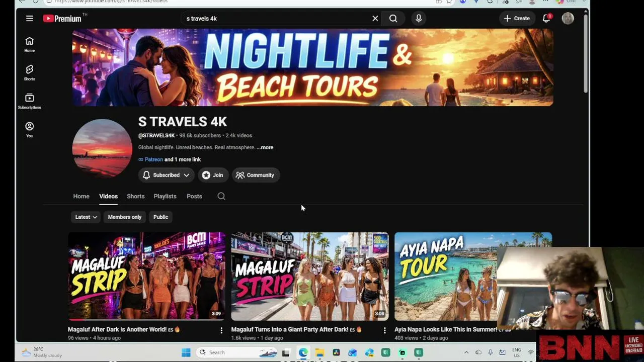
Task: Open Task View on the taskbar
Action: pos(286,352)
